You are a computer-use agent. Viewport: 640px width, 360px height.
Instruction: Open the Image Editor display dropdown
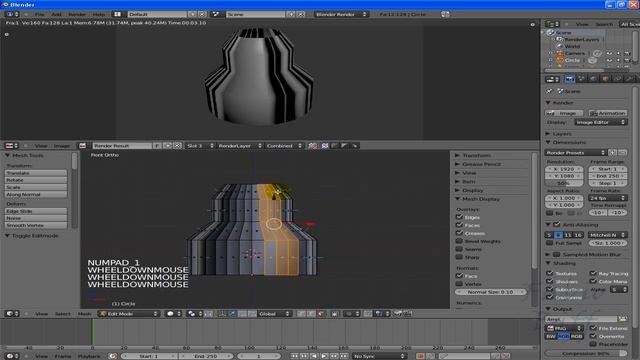(601, 122)
